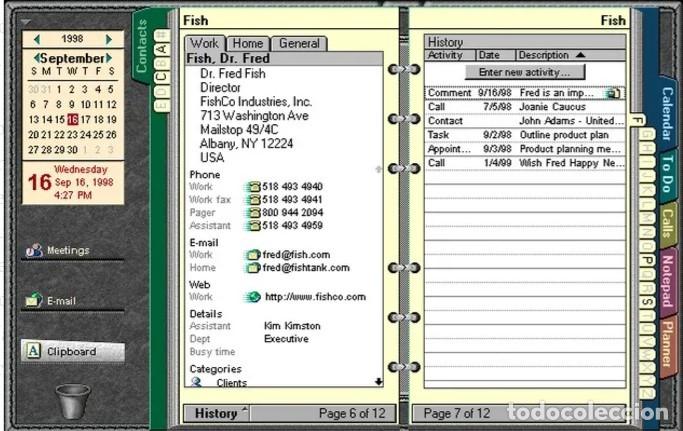Open the Notepad section tab
683x431 pixels.
tap(667, 281)
